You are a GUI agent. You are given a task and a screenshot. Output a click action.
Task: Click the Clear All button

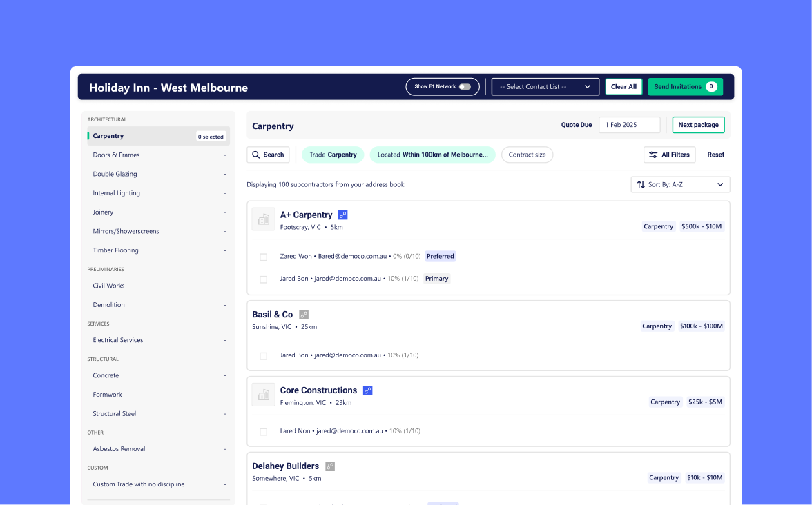point(623,87)
